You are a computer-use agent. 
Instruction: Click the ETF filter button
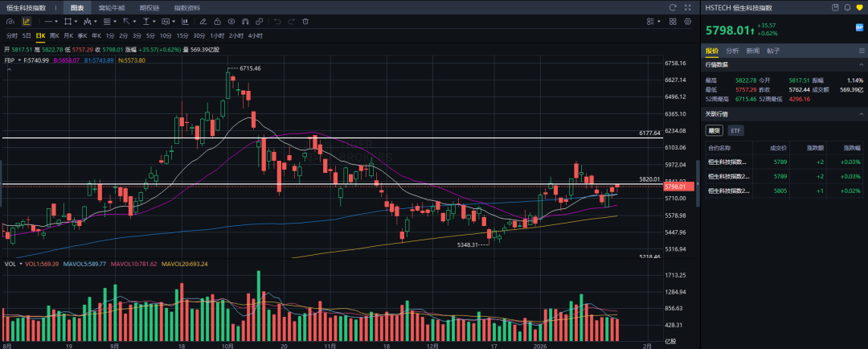pos(735,130)
